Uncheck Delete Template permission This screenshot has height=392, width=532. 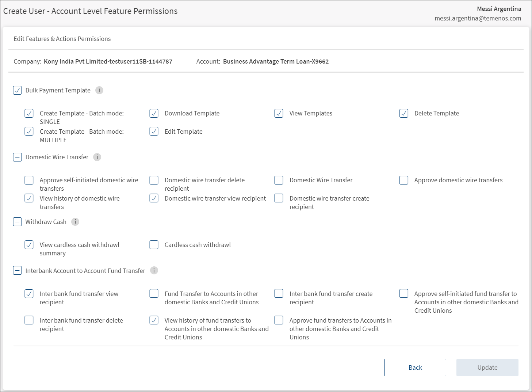(404, 113)
